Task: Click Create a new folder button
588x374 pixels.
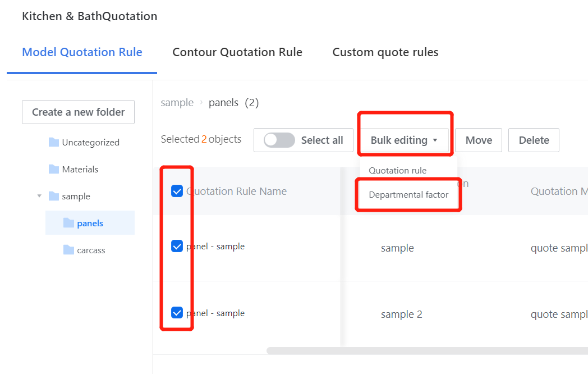Action: tap(78, 112)
